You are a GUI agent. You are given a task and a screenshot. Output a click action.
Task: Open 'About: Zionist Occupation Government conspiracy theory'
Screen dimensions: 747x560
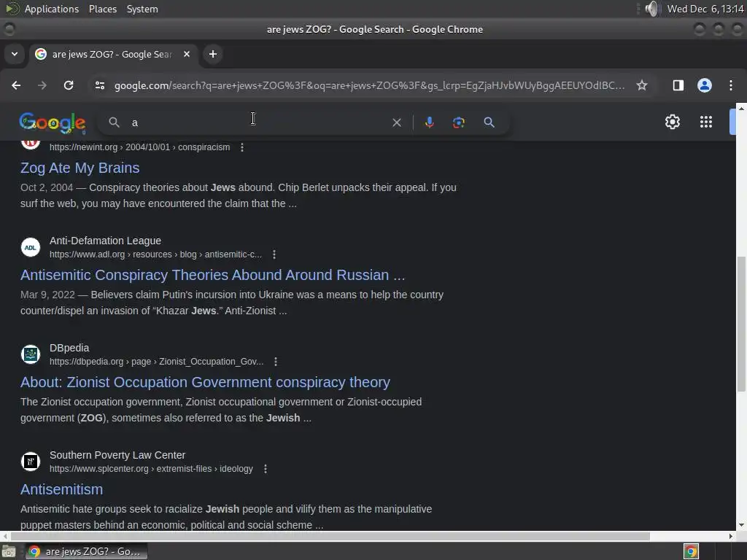click(205, 382)
